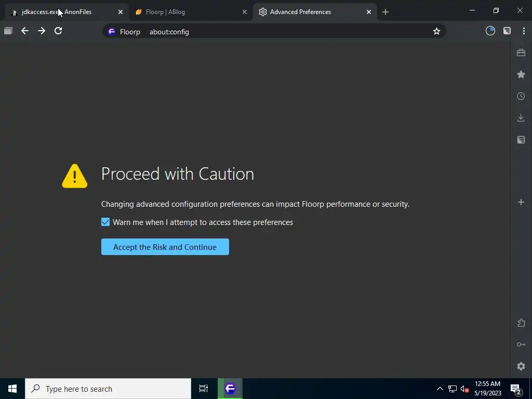Open Bookmarks panel in sidebar
The height and width of the screenshot is (399, 532).
point(521,74)
